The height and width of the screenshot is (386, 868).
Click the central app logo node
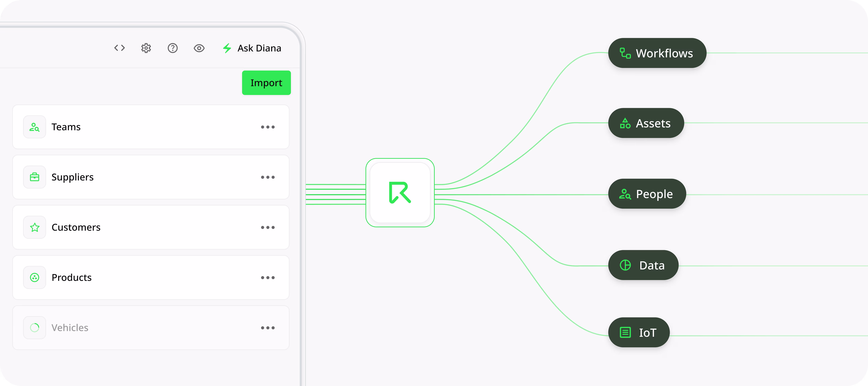400,193
